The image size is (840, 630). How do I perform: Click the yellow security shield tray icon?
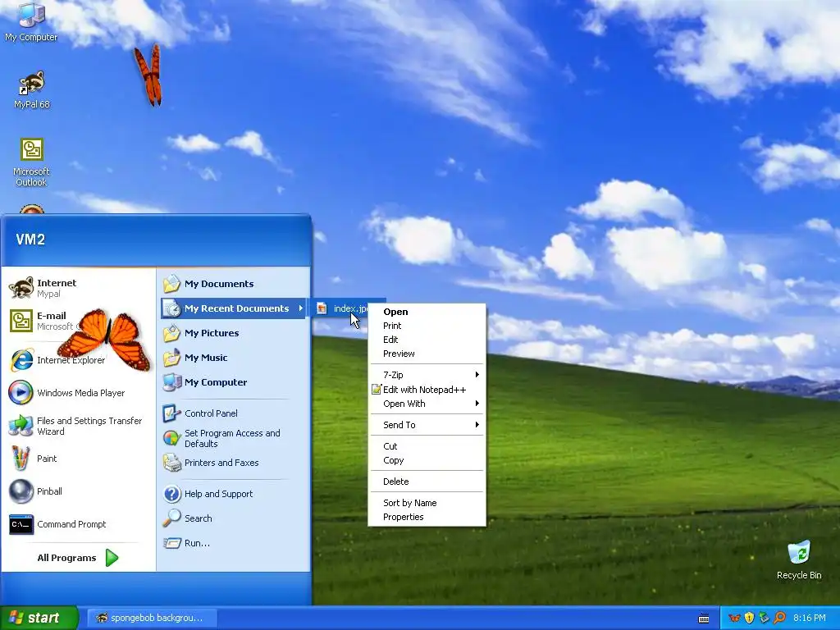tap(750, 619)
